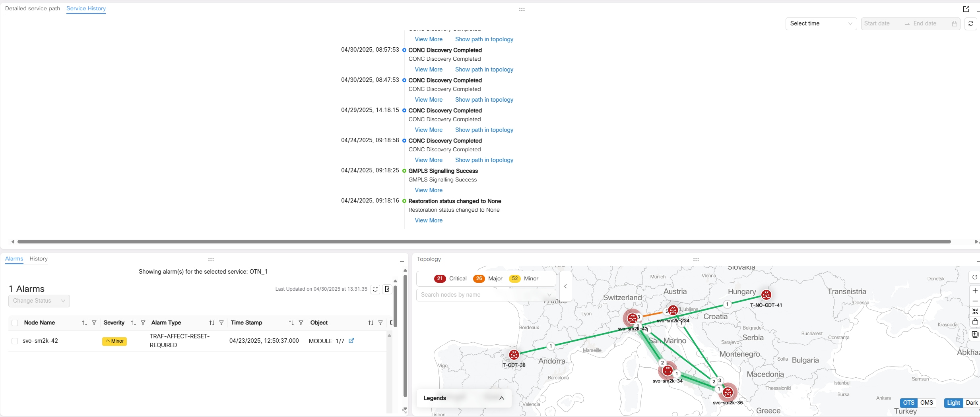The width and height of the screenshot is (980, 417).
Task: Lock the topology map layout
Action: [975, 322]
